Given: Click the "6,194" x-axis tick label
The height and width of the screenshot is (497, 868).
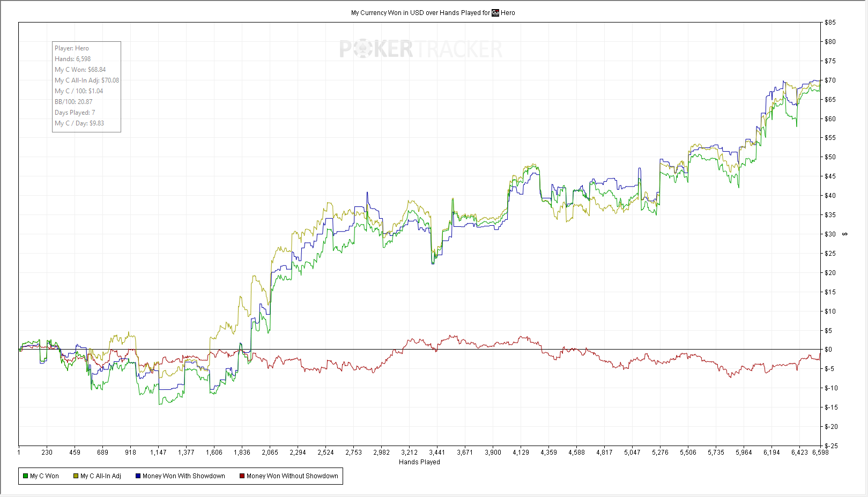Looking at the screenshot, I should point(772,453).
